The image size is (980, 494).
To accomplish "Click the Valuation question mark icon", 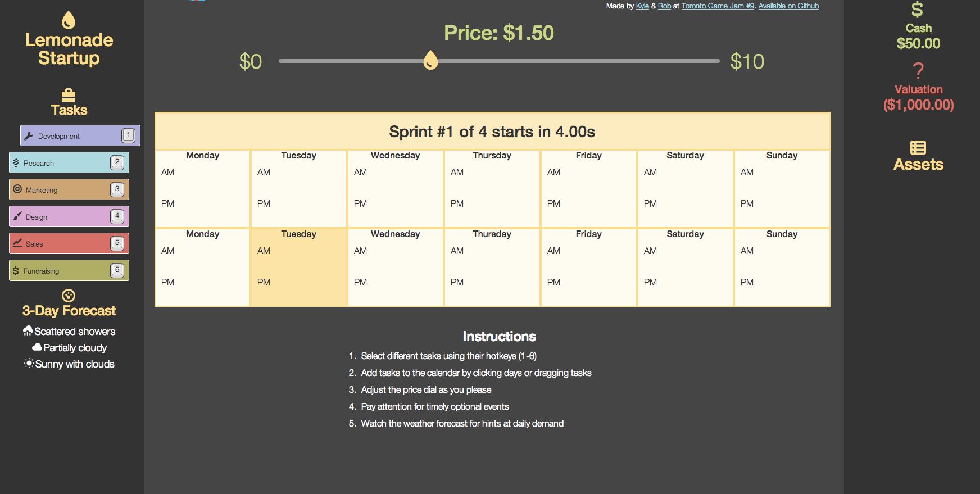I will click(x=918, y=71).
